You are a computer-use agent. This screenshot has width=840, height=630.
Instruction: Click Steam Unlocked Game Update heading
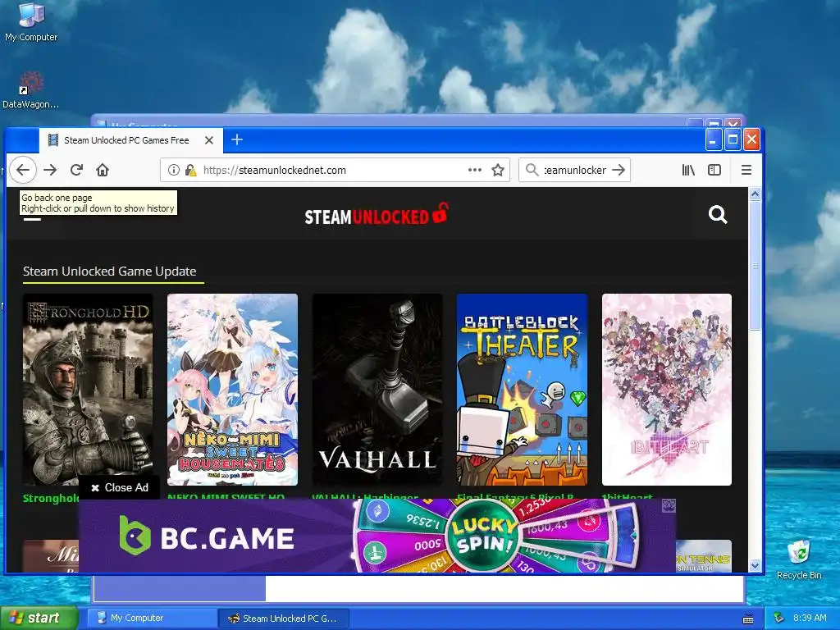(109, 271)
